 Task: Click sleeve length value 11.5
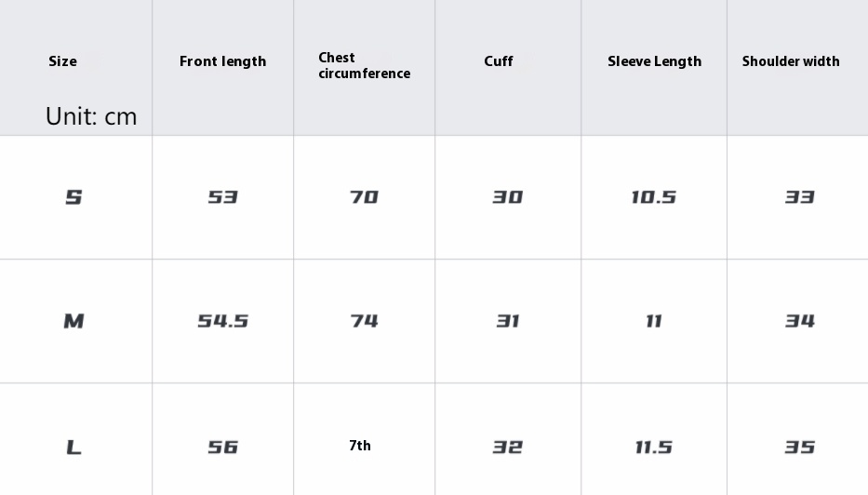tap(654, 447)
